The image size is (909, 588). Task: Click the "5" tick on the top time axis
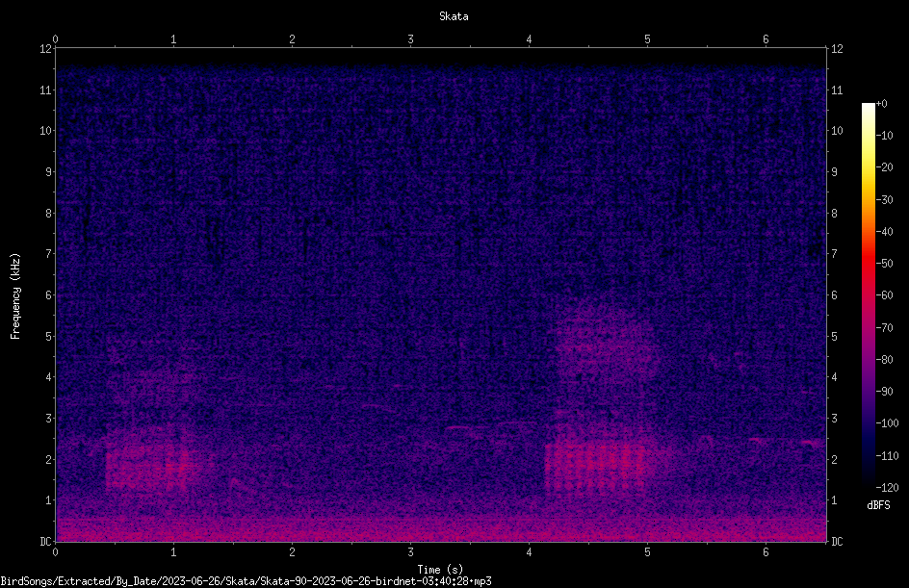click(x=647, y=39)
